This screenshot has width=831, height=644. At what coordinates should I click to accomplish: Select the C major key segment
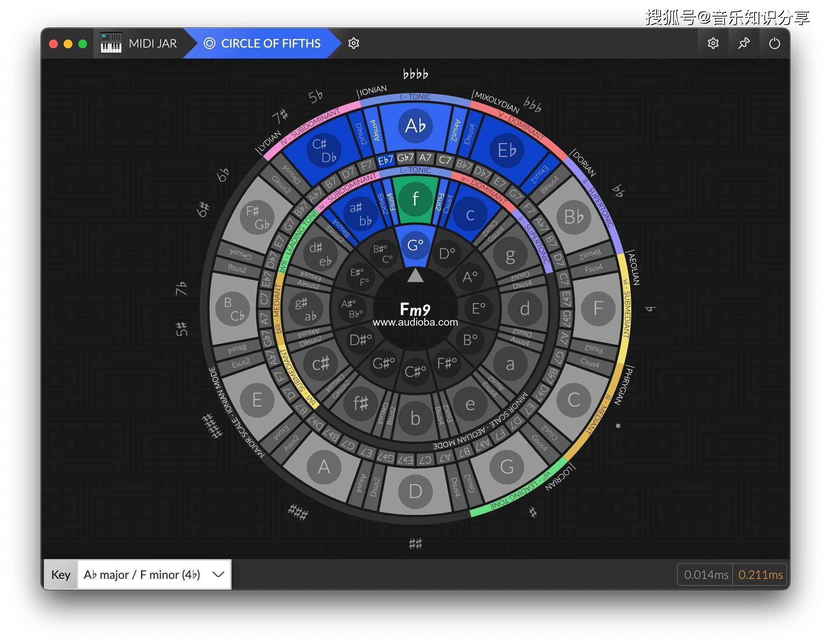(574, 400)
